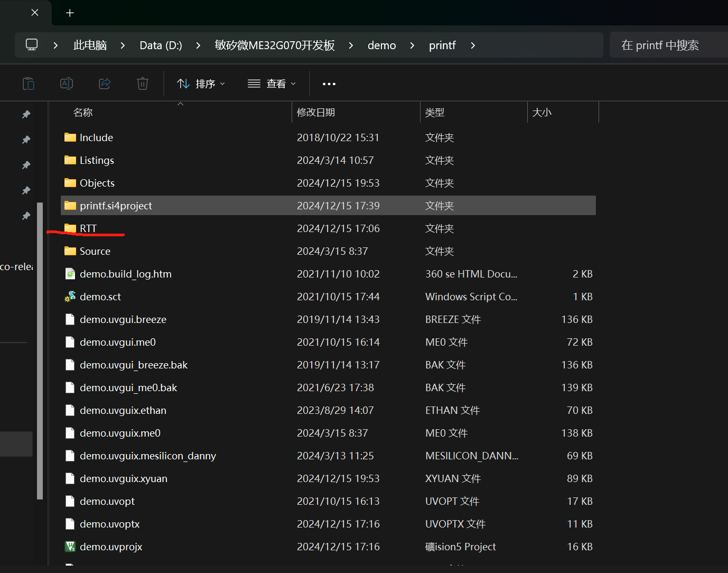Click the XYUAN 文件 type cell
The height and width of the screenshot is (573, 728).
click(x=453, y=478)
